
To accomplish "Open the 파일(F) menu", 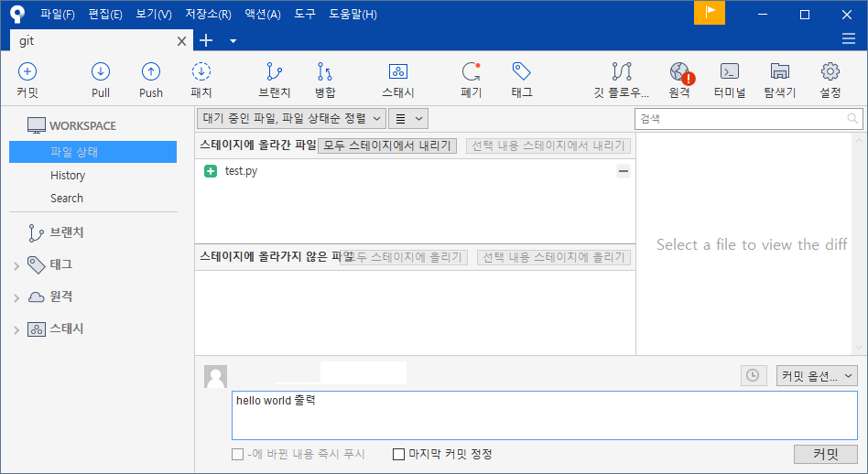I will point(58,14).
